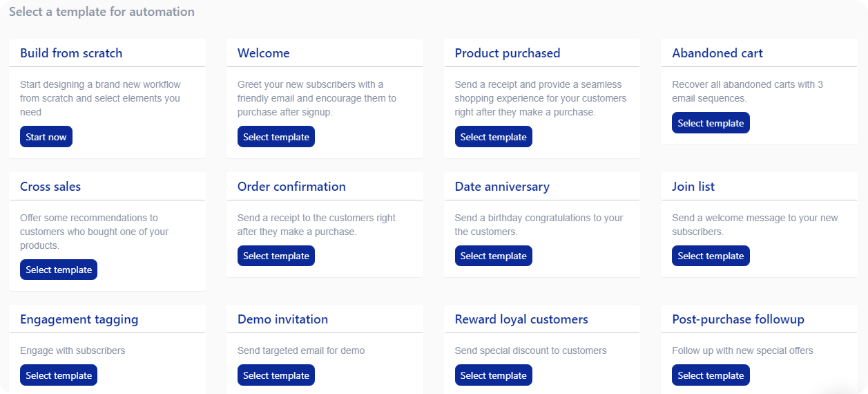Click the Welcome card heading

[x=264, y=53]
